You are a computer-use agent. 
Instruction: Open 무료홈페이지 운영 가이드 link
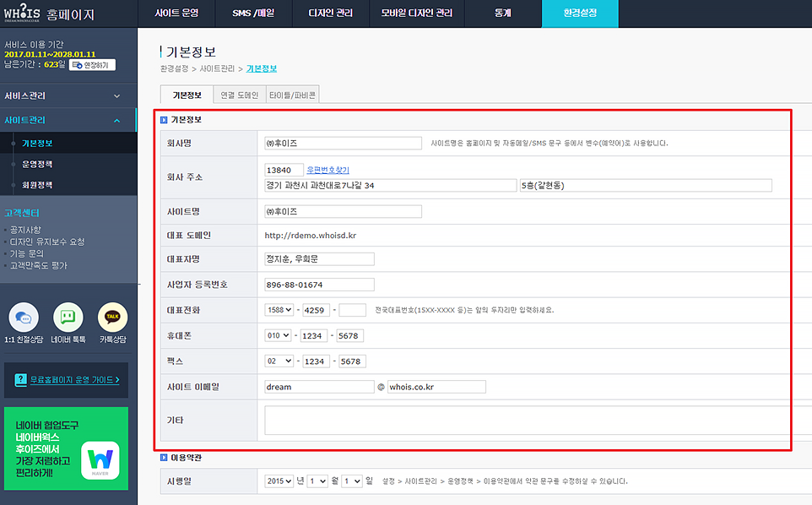[x=74, y=380]
